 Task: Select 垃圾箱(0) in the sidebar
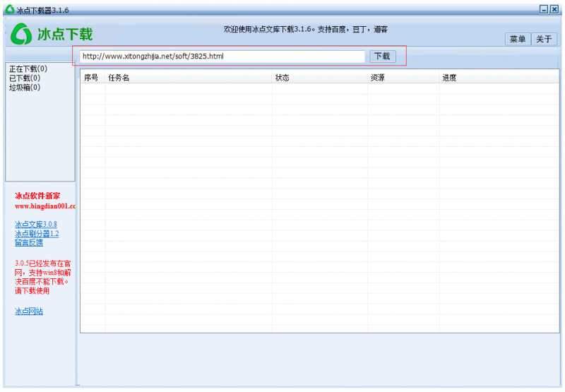(25, 87)
